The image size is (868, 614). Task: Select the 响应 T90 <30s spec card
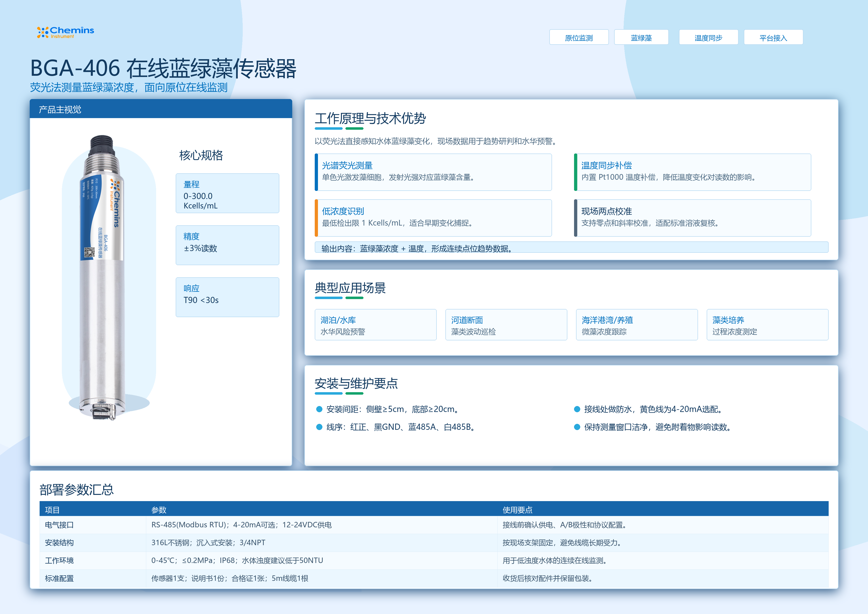point(227,297)
